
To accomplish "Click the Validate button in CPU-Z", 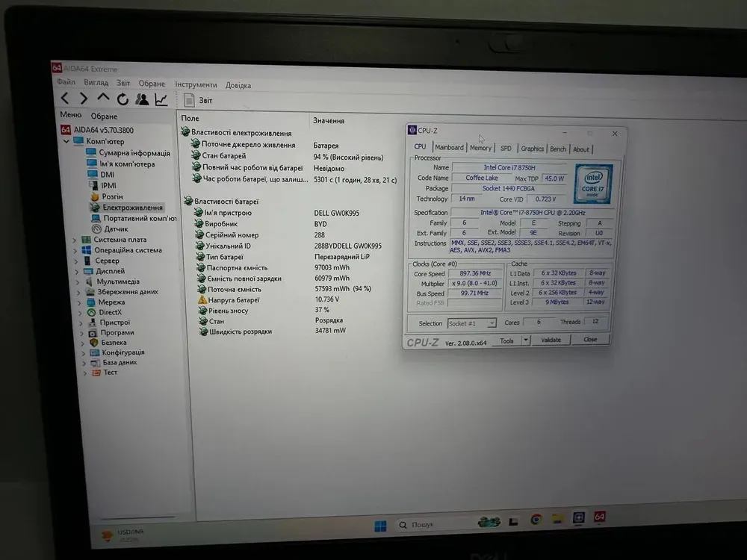I will [551, 340].
